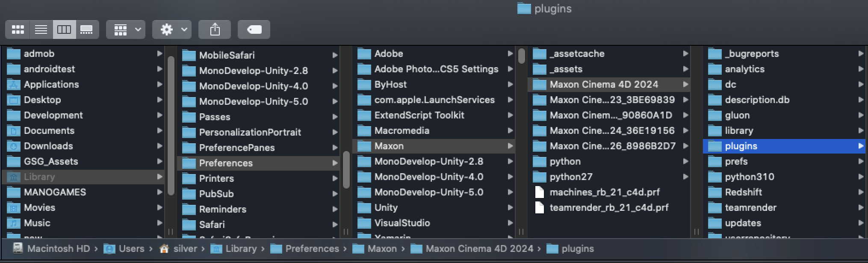868x263 pixels.
Task: Select the MANOGAMES folder
Action: pos(83,192)
